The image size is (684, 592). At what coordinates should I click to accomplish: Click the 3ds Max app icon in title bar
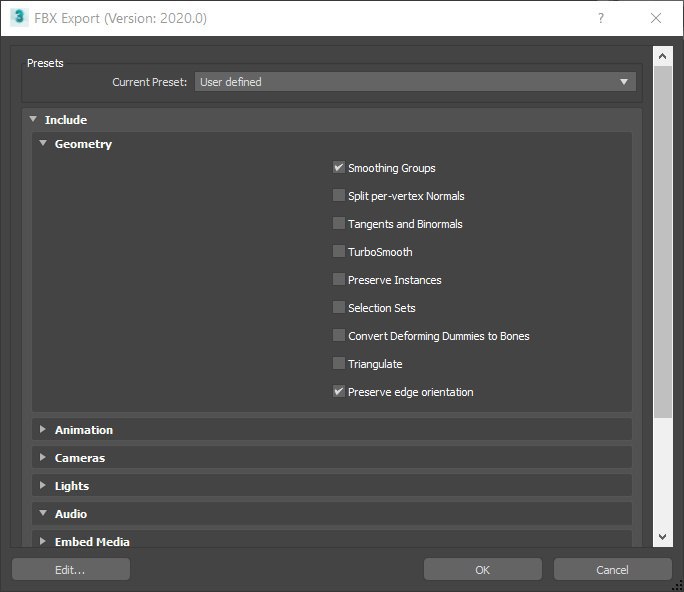[19, 17]
